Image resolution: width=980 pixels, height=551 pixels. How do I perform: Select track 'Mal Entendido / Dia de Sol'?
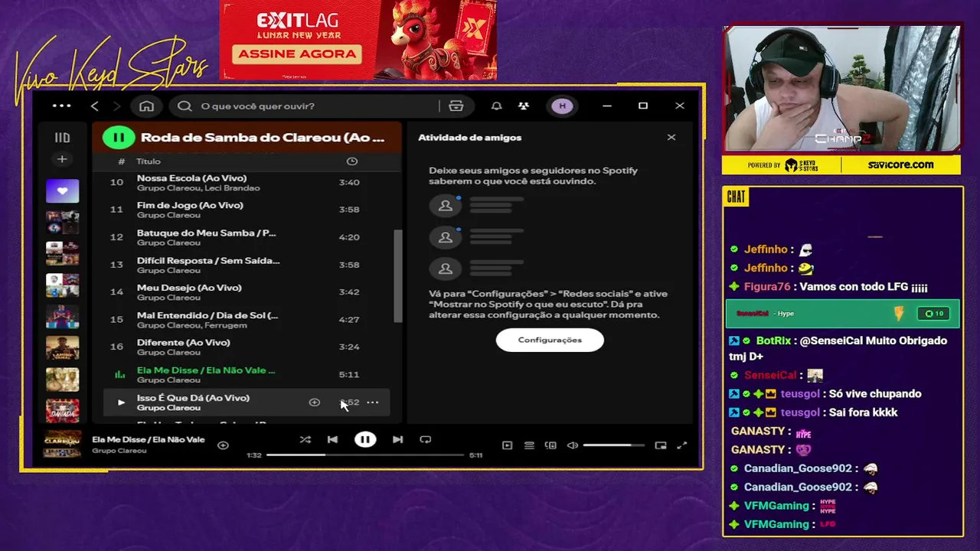247,319
